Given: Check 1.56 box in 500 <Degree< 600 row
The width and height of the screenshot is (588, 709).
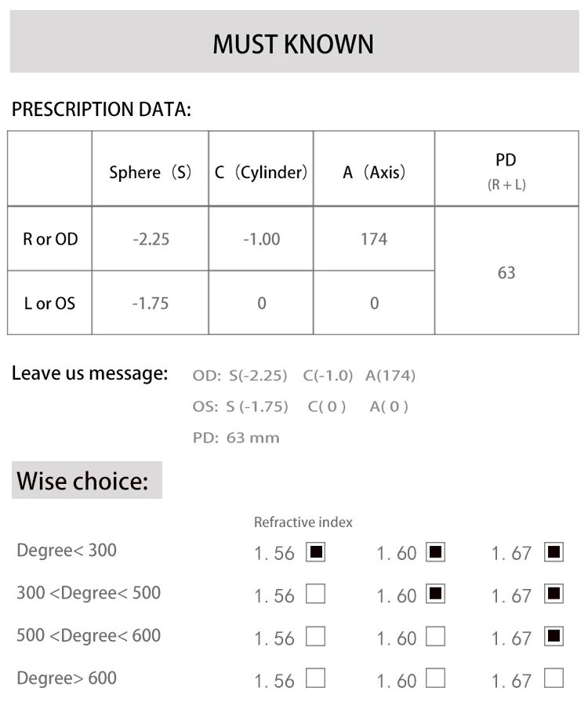Looking at the screenshot, I should tap(315, 636).
